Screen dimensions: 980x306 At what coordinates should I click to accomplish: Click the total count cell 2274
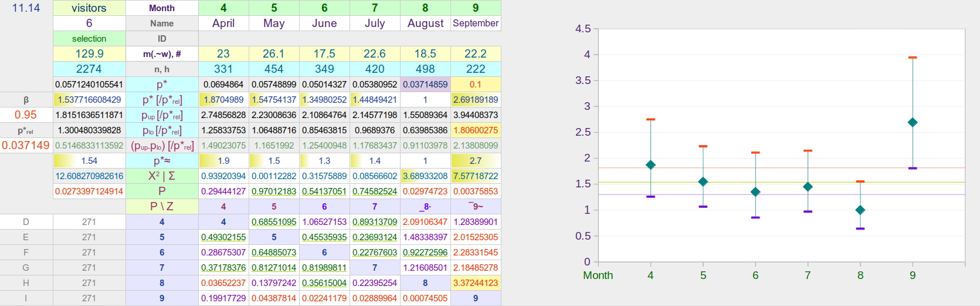tap(89, 69)
